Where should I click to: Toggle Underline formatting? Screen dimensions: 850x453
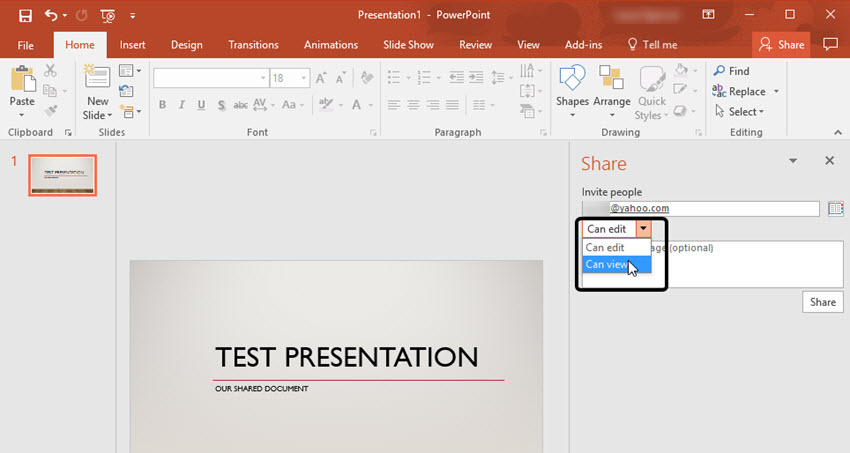(201, 105)
